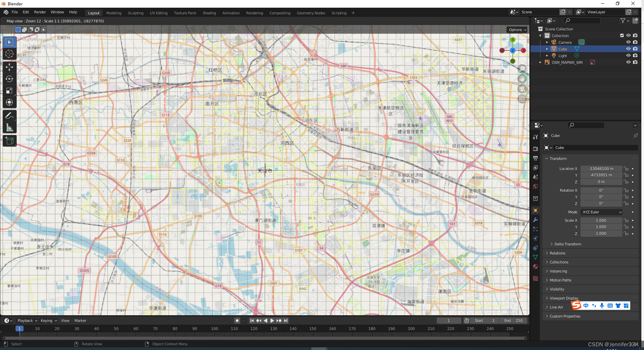Select the Cursor tool in the toolbar

tap(9, 54)
